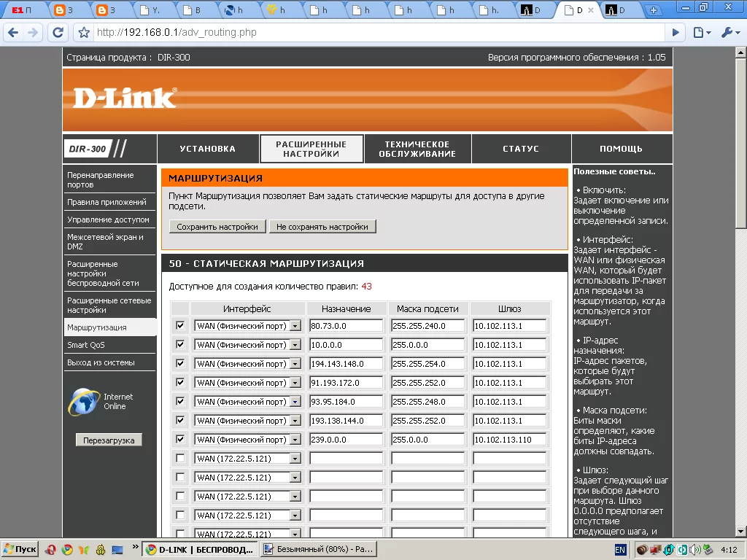This screenshot has height=560, width=747.
Task: Launch Opera from the quick launch bar
Action: click(x=50, y=550)
